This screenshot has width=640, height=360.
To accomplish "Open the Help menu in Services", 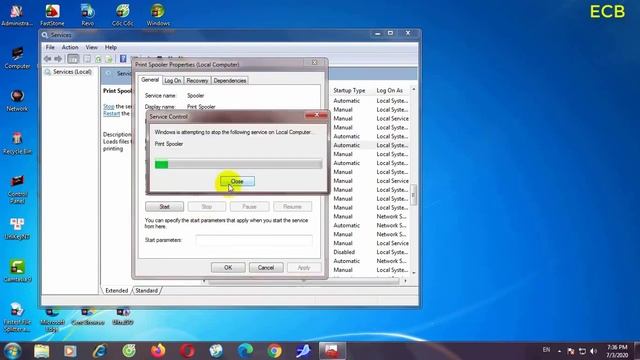I will click(x=111, y=47).
